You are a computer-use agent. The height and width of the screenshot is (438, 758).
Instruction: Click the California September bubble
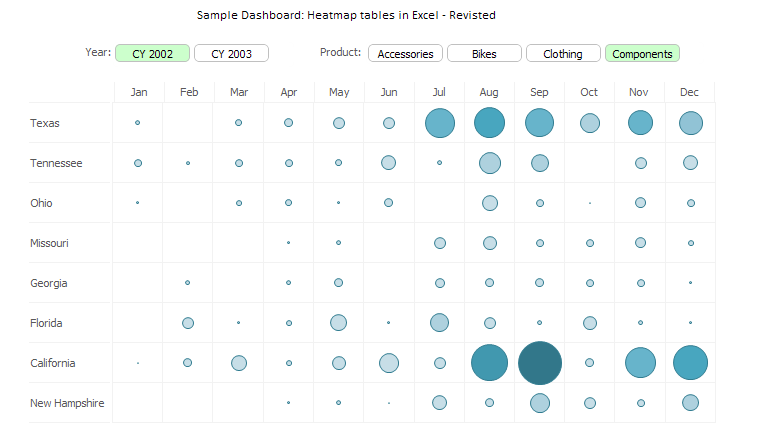540,363
